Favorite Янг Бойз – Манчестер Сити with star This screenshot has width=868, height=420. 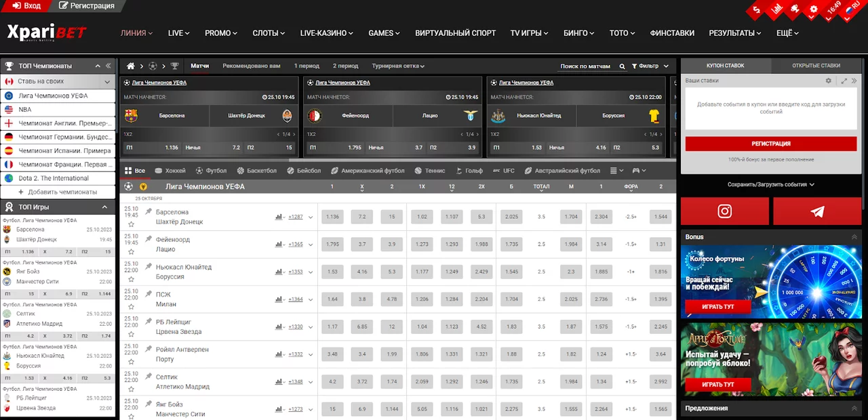tap(131, 416)
